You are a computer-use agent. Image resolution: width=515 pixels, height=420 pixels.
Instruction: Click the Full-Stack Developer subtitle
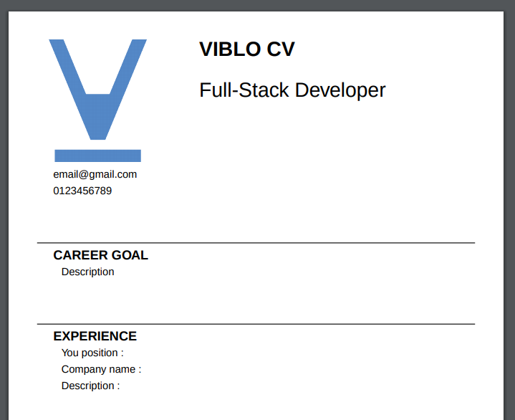coord(292,90)
